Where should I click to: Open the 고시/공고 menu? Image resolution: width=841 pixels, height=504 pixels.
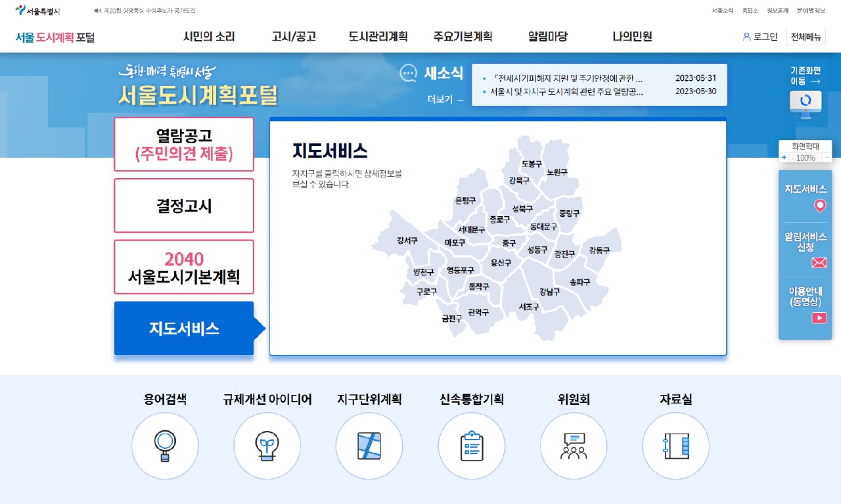coord(294,37)
